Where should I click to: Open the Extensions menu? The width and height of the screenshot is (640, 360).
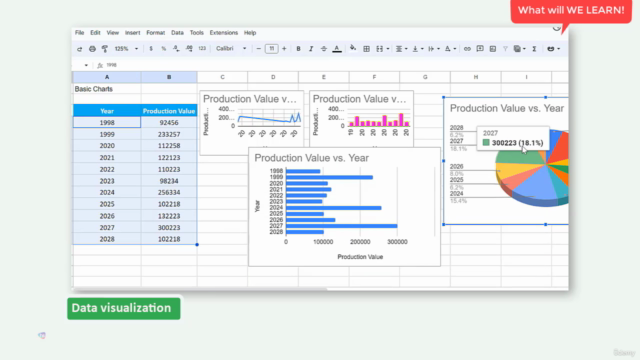(224, 33)
